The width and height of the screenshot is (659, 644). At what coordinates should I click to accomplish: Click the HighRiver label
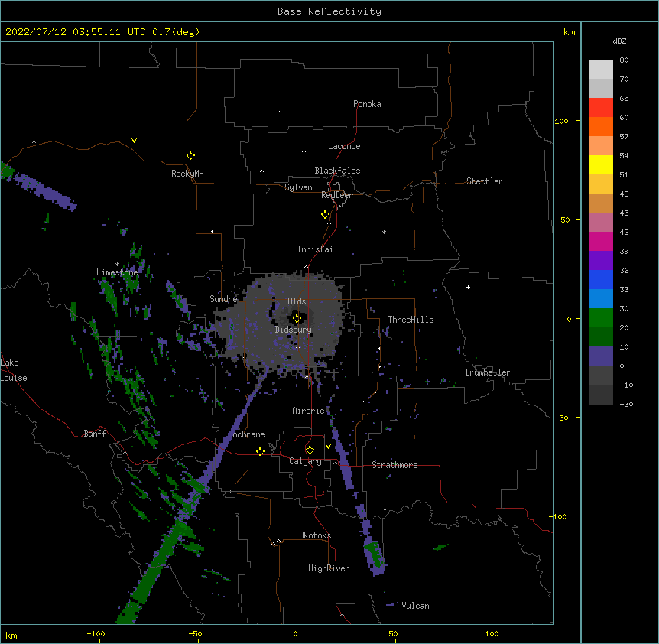(329, 568)
